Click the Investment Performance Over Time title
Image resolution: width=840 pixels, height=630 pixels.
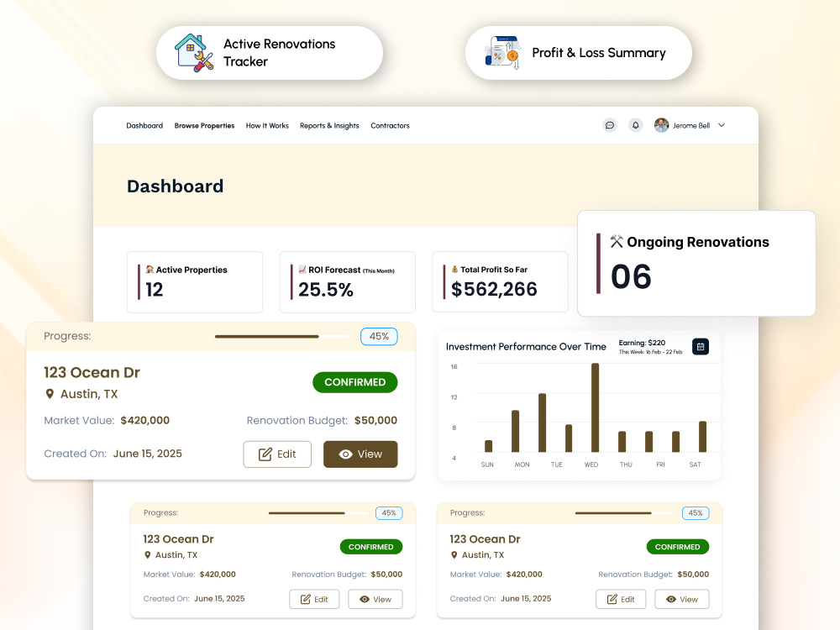pos(526,347)
